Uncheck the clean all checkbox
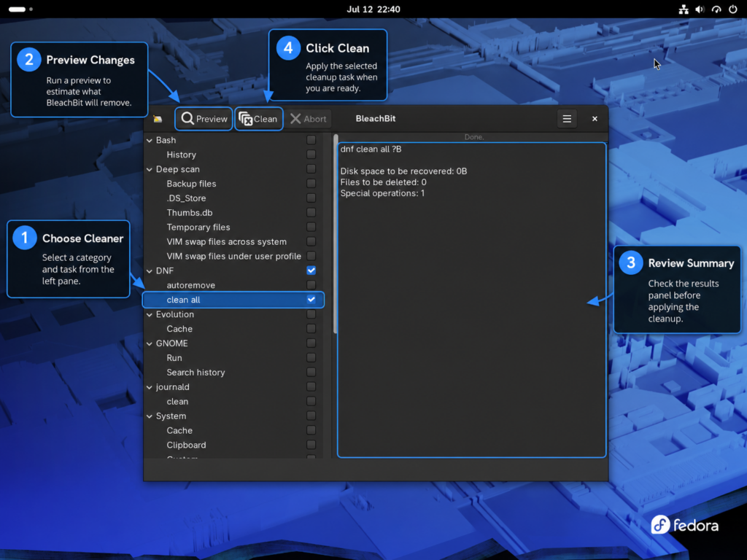Screen dimensions: 747x560 click(311, 300)
